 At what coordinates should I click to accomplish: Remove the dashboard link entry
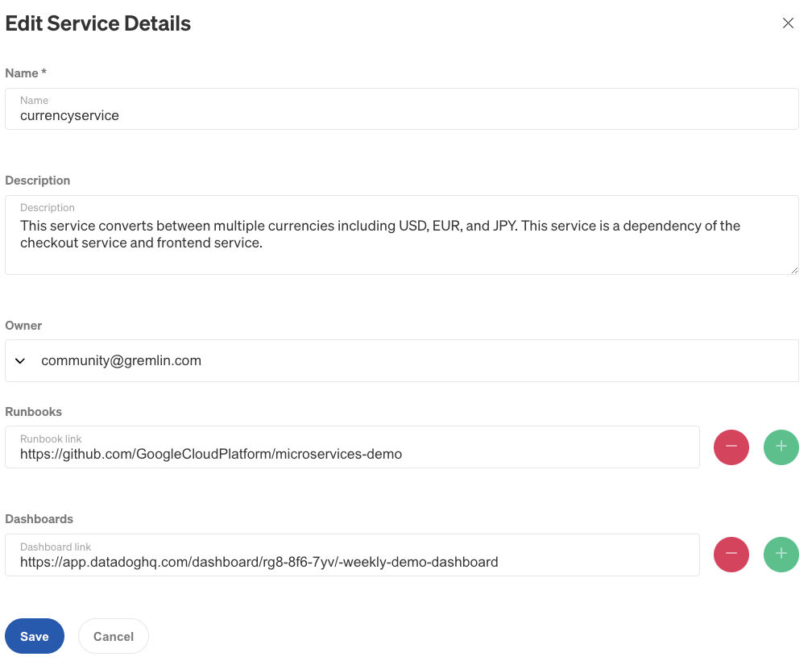click(731, 555)
